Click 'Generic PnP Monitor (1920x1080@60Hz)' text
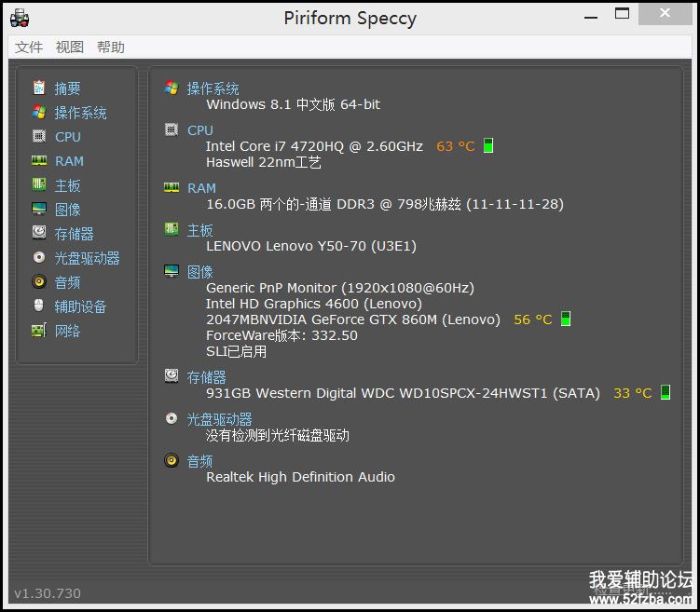This screenshot has width=700, height=612. pyautogui.click(x=340, y=288)
